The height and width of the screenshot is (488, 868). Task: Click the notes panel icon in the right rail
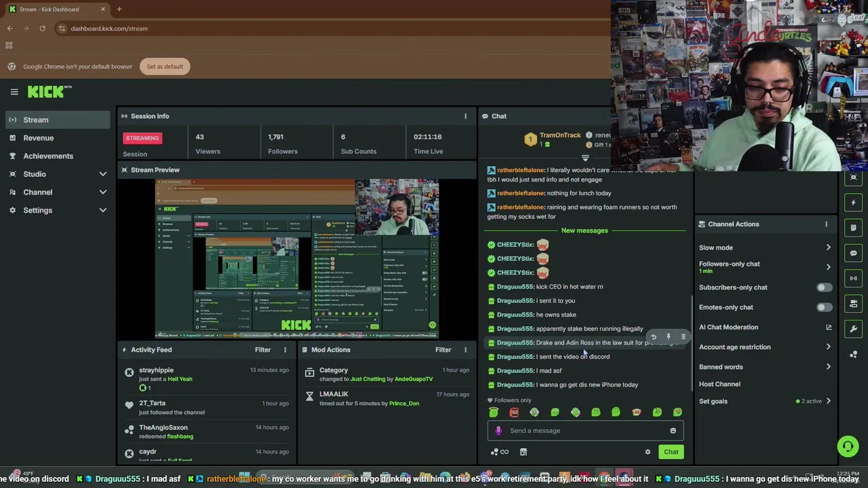(854, 228)
